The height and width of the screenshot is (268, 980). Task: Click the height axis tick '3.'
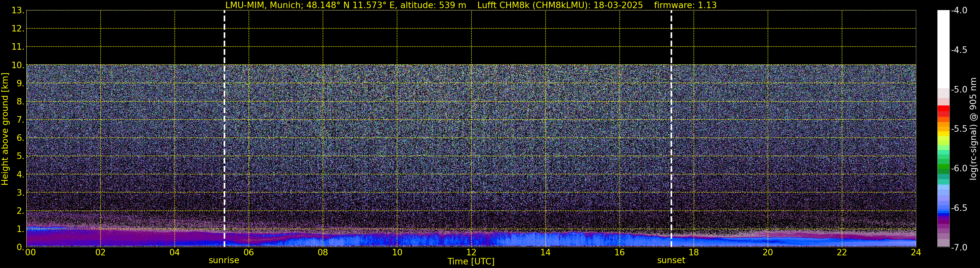[x=20, y=193]
